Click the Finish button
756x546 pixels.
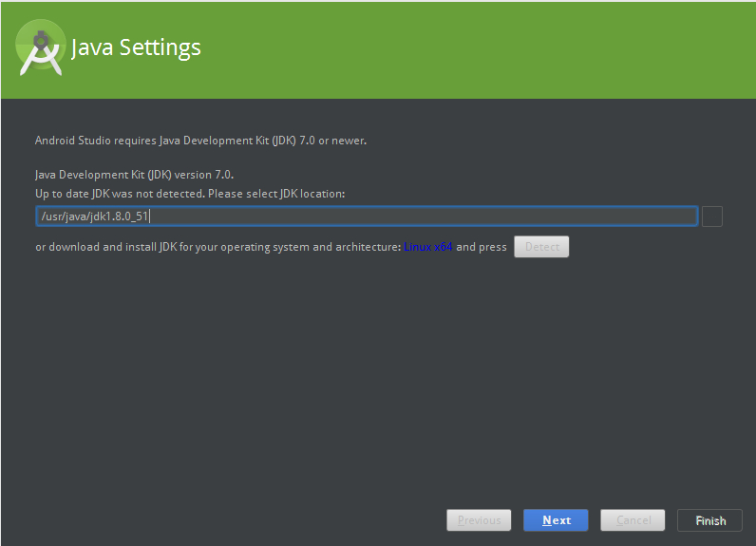(709, 520)
